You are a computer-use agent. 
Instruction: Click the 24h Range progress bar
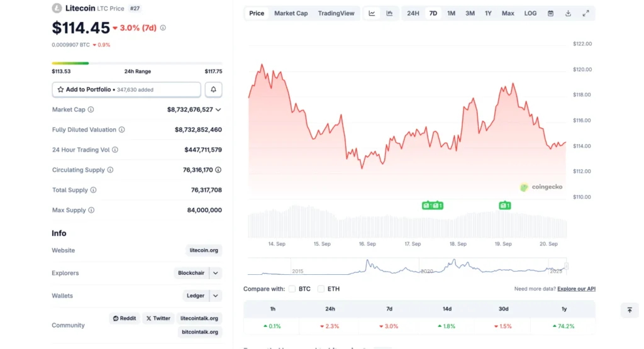coord(136,64)
